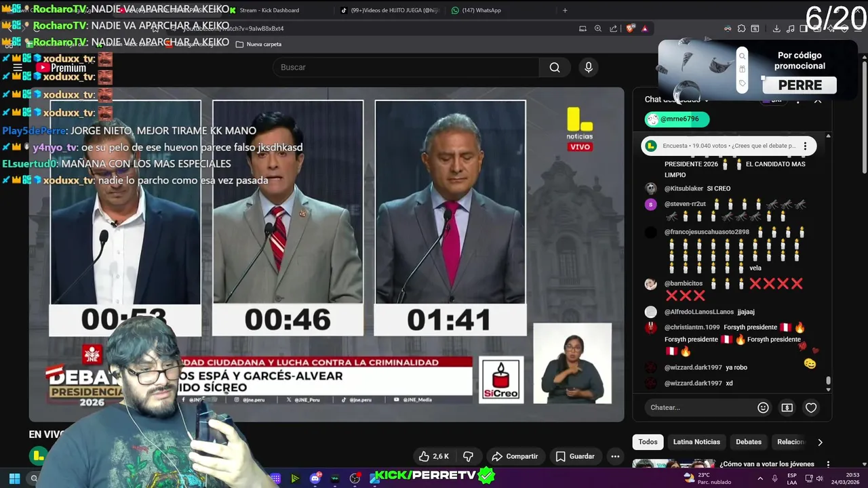Click username @bambicitos in chat

tap(684, 283)
